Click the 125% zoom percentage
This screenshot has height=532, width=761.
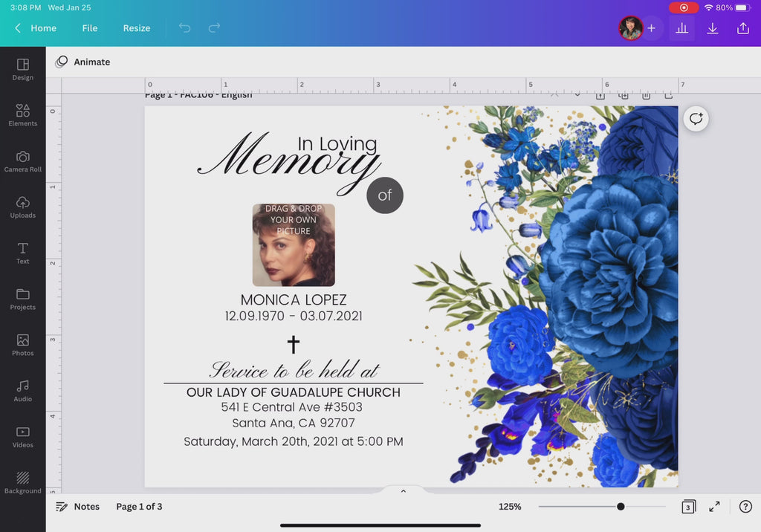[x=510, y=507]
